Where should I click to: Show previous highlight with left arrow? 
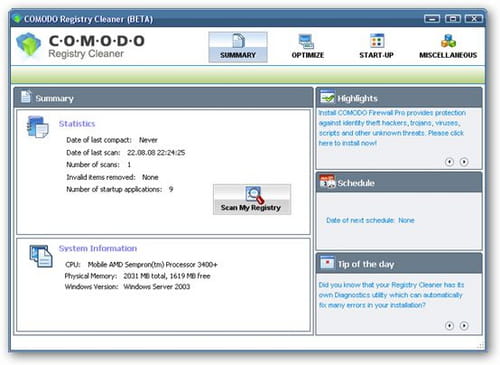point(449,162)
